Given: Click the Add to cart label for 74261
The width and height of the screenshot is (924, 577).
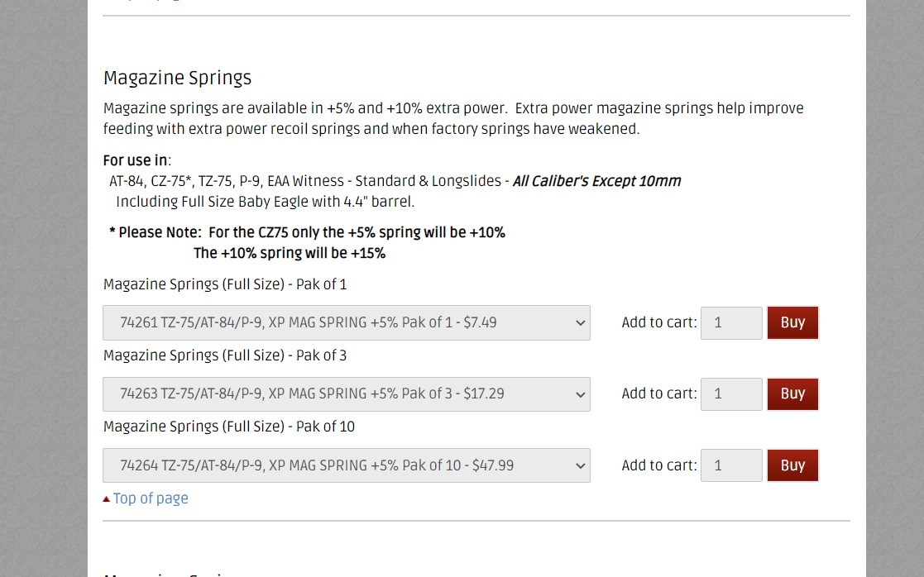Looking at the screenshot, I should click(658, 322).
